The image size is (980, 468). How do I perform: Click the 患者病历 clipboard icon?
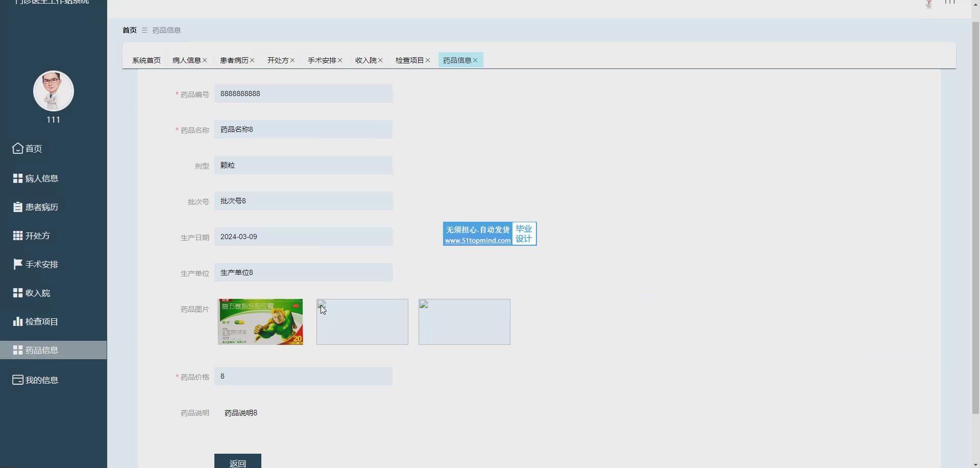tap(18, 207)
